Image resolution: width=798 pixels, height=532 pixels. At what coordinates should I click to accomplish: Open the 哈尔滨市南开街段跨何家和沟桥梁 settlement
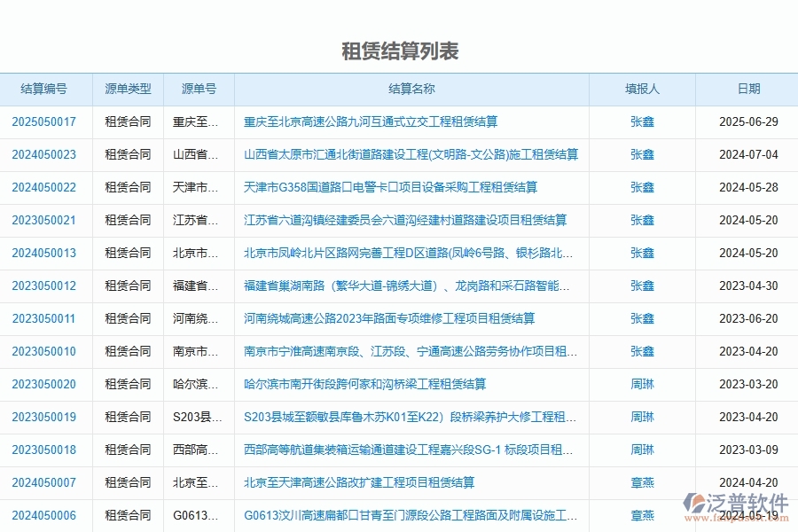click(x=369, y=384)
